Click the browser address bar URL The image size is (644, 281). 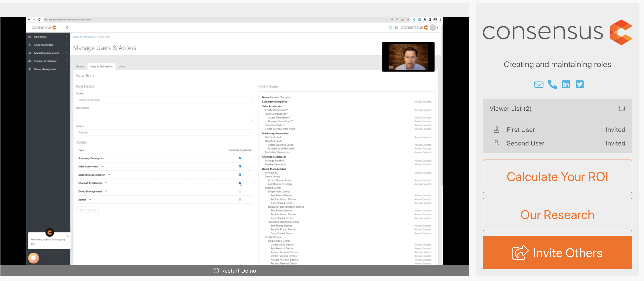pos(70,19)
